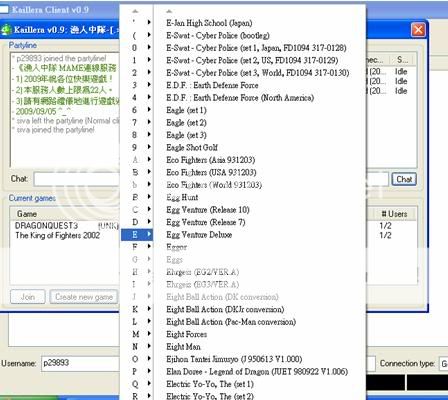Open the 'D' letter submenu
Screen dimensions: 448x400
tap(137, 222)
